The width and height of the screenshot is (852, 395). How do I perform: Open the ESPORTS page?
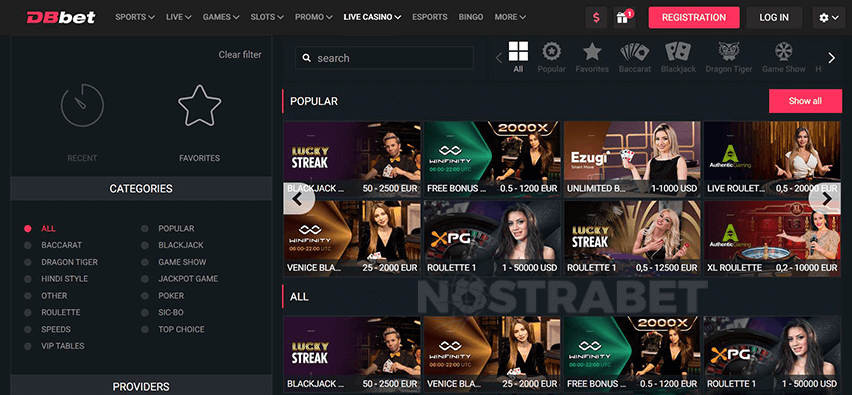[429, 17]
